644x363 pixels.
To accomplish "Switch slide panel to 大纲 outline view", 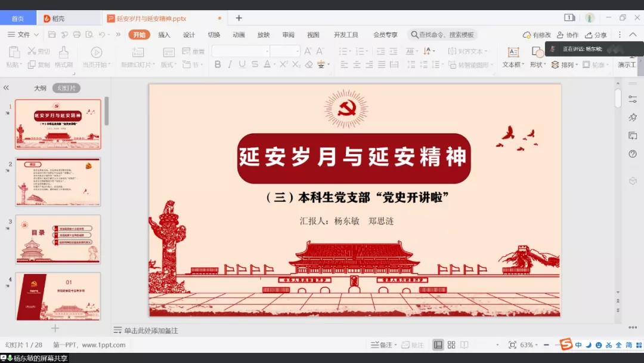I will pos(40,88).
